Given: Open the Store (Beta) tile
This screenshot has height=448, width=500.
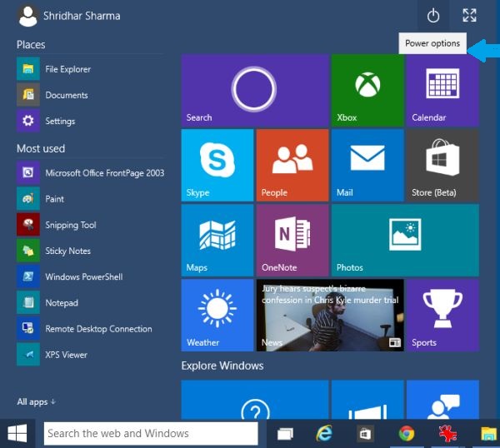Looking at the screenshot, I should (x=442, y=165).
